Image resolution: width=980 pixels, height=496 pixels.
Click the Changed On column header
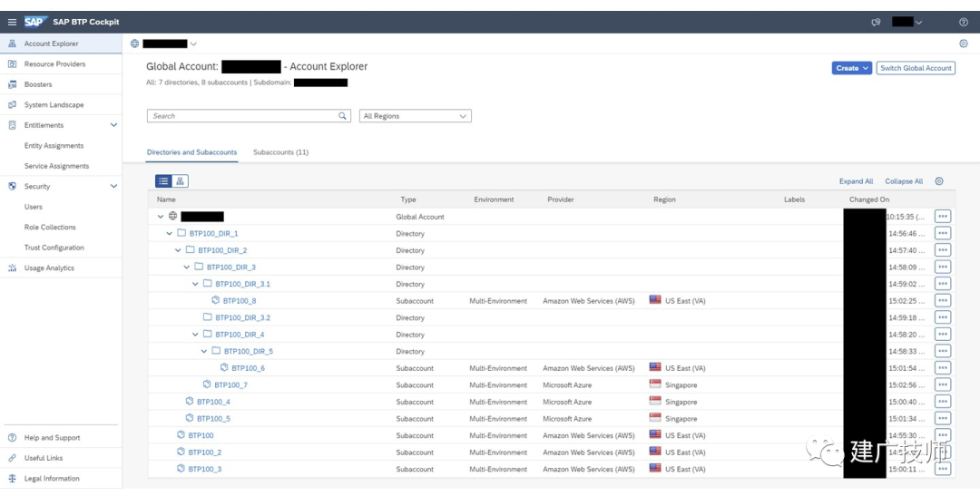(868, 199)
